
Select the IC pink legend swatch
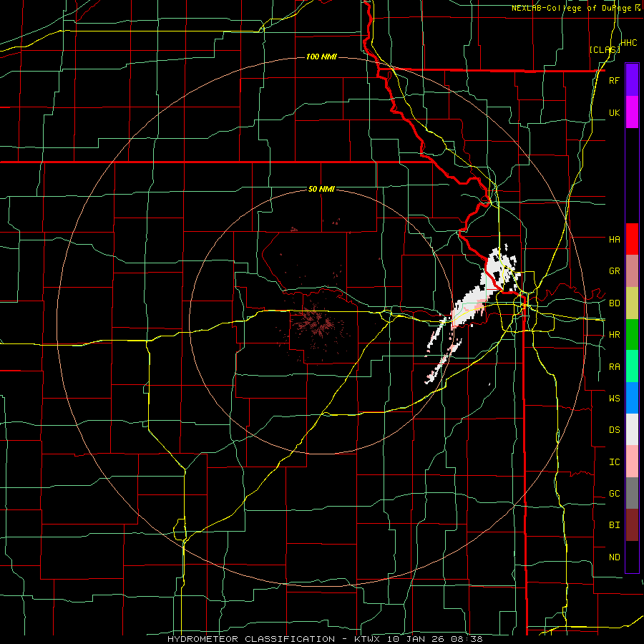click(x=632, y=462)
